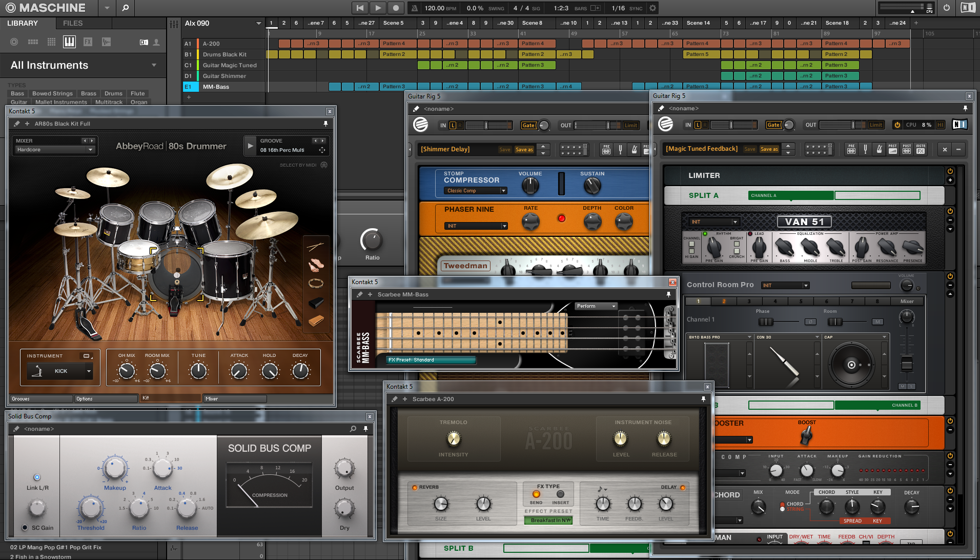Toggle the SC Gain radio button
The image size is (980, 560).
25,528
